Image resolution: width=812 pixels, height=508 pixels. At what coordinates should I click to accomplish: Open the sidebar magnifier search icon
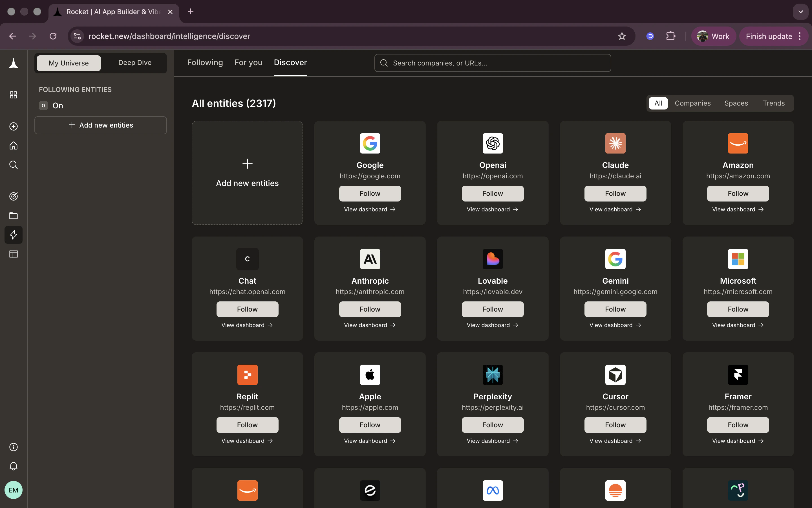[14, 165]
